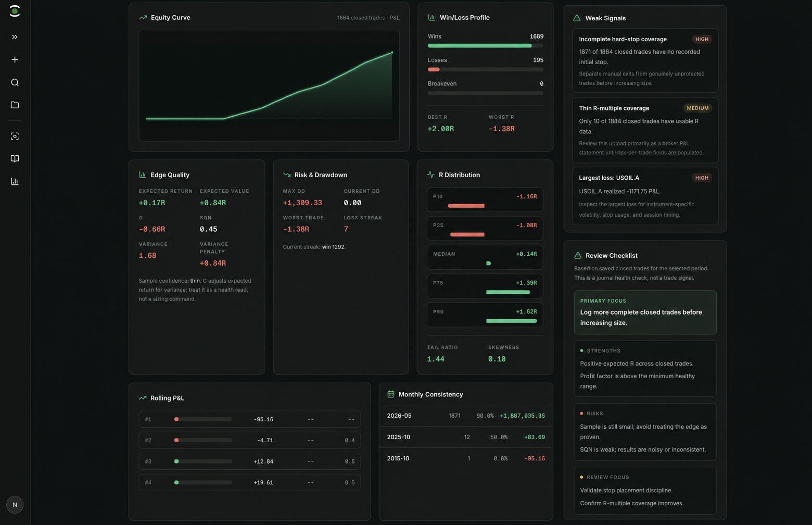Click the equity curve chart area

coord(269,85)
